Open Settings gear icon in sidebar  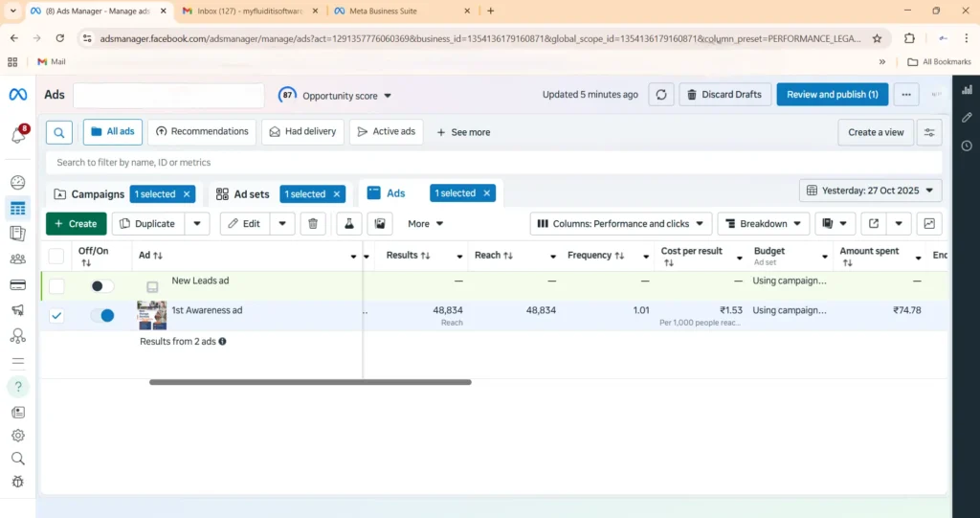click(x=18, y=436)
